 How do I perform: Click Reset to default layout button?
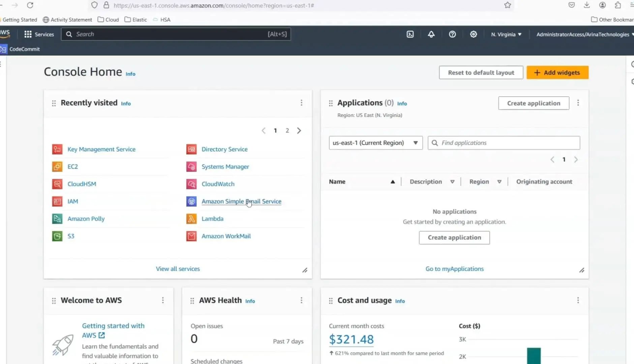481,72
